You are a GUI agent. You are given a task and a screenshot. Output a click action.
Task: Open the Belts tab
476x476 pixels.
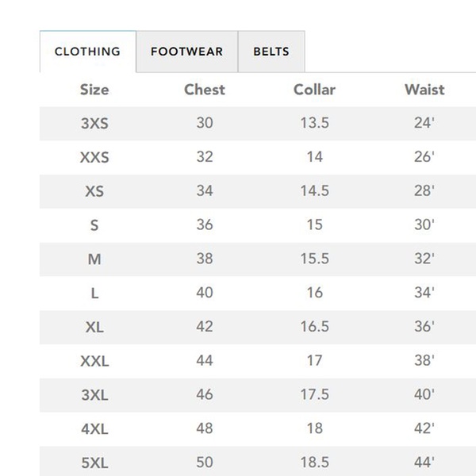click(271, 52)
